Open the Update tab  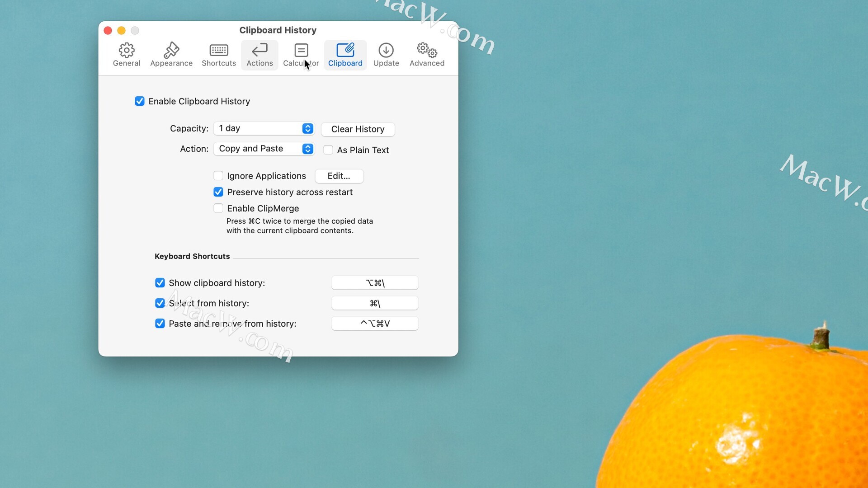386,55
